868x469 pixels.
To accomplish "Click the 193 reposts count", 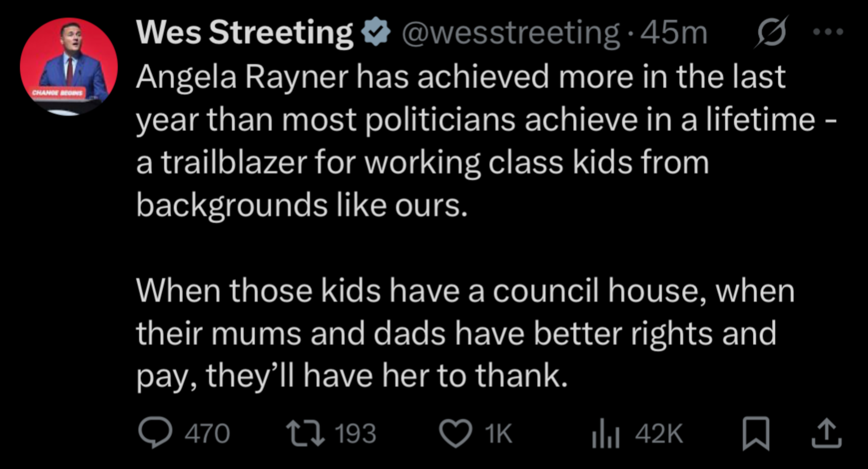I will (356, 434).
